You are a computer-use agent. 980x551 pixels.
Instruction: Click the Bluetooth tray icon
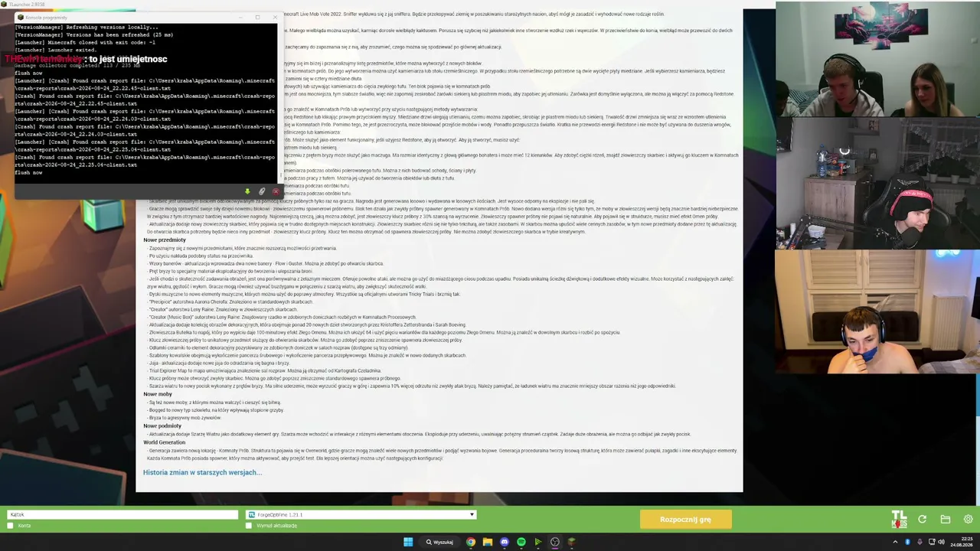907,542
